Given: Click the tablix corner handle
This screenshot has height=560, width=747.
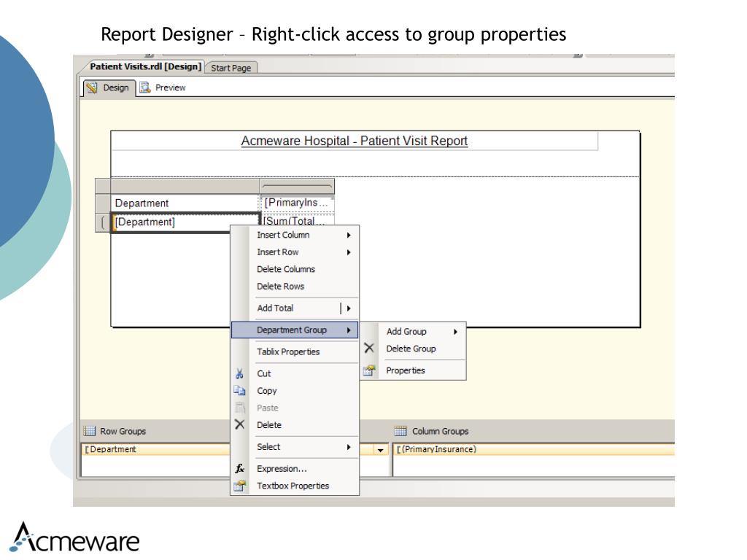Looking at the screenshot, I should (103, 186).
